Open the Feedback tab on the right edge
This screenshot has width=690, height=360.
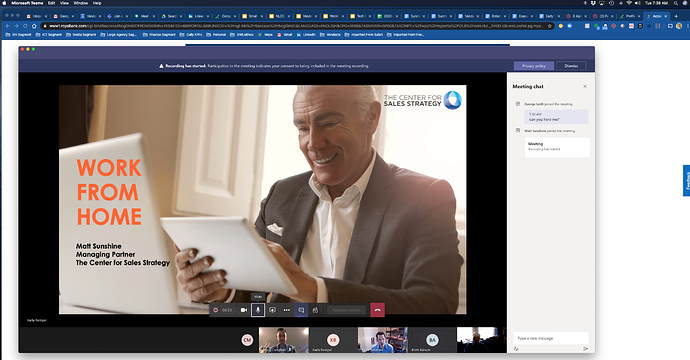click(x=686, y=180)
